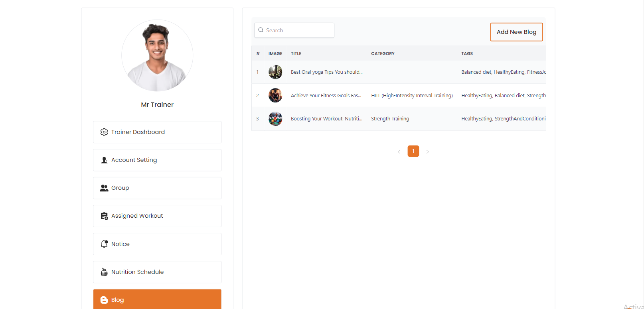Open the Boosting Your Workout blog title

326,119
